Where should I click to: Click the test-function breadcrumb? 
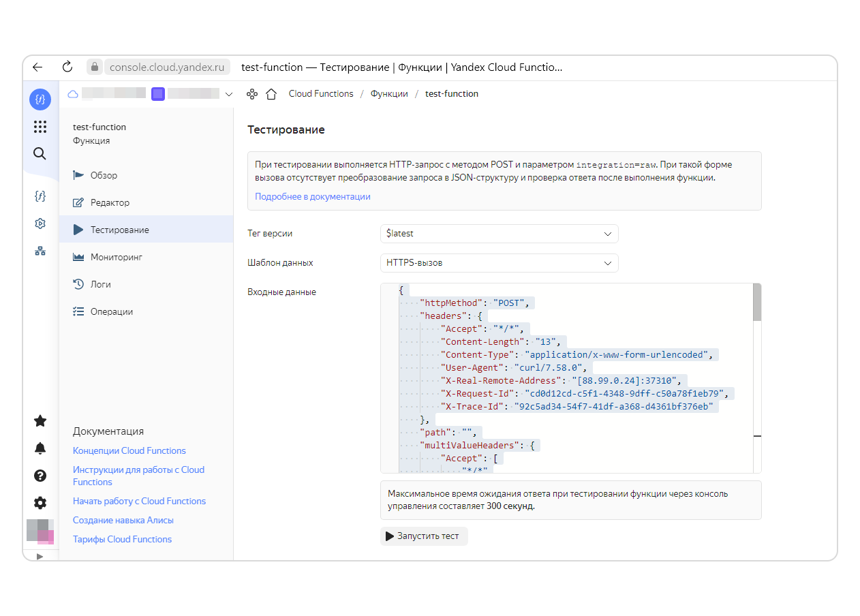click(452, 94)
